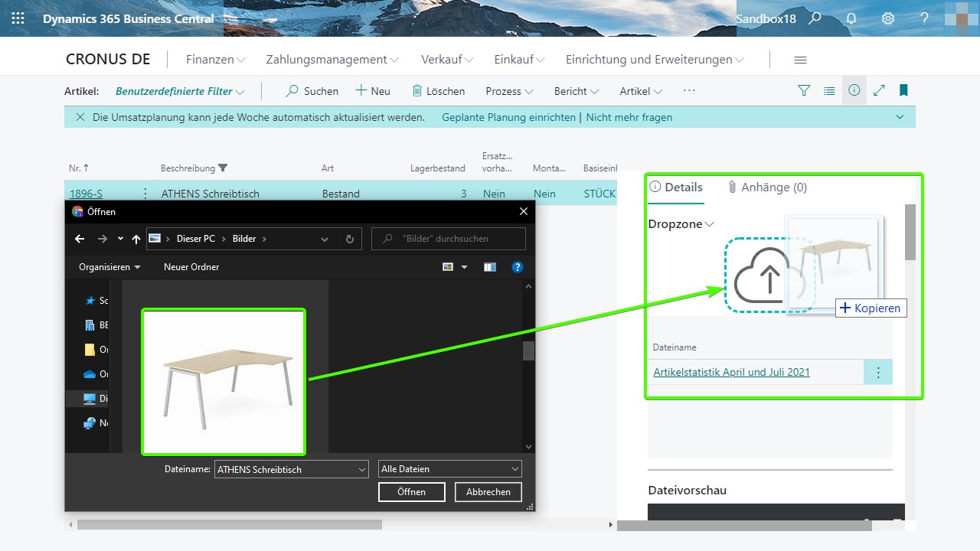Screen dimensions: 980x551
Task: Expand page with the diagonal arrows icon
Action: (879, 90)
